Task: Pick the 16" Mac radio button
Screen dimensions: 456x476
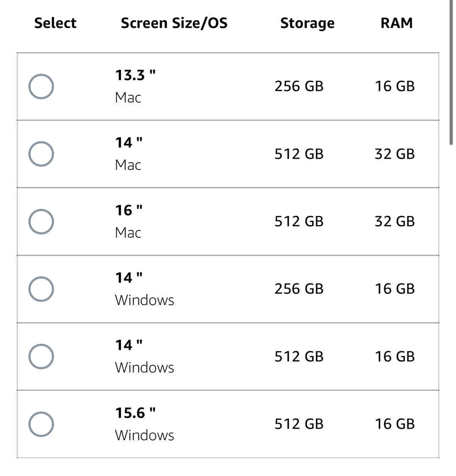Action: tap(41, 222)
